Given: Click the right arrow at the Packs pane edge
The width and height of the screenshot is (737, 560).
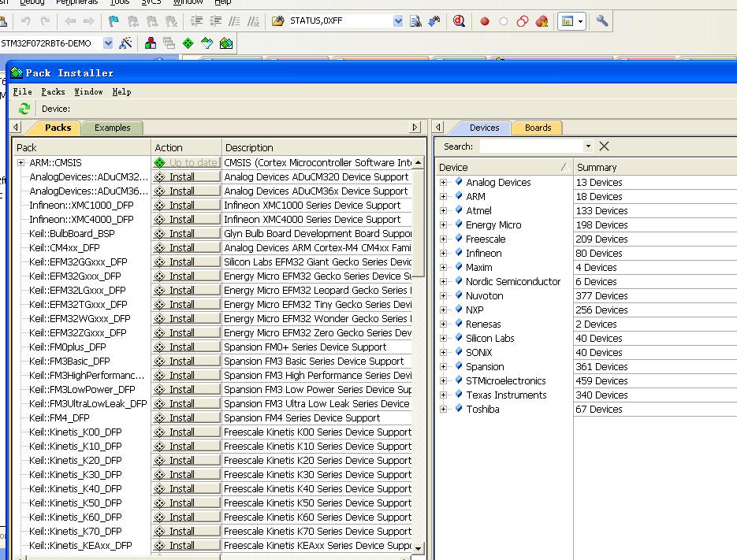Looking at the screenshot, I should tap(415, 128).
